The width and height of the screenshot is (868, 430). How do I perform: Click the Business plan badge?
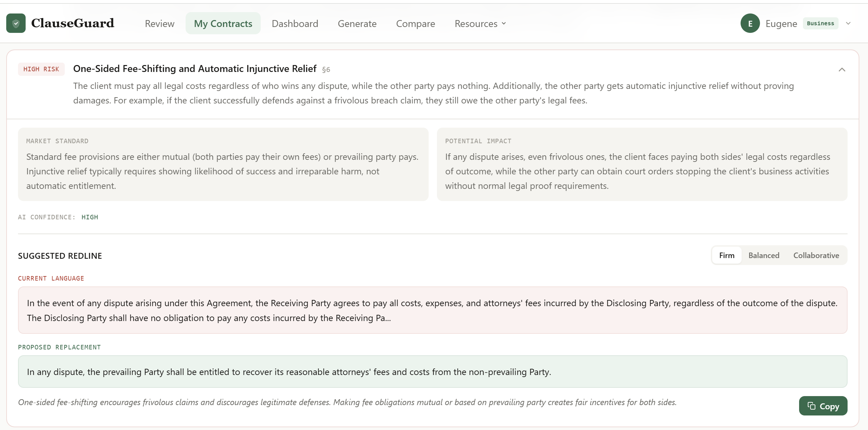(820, 24)
